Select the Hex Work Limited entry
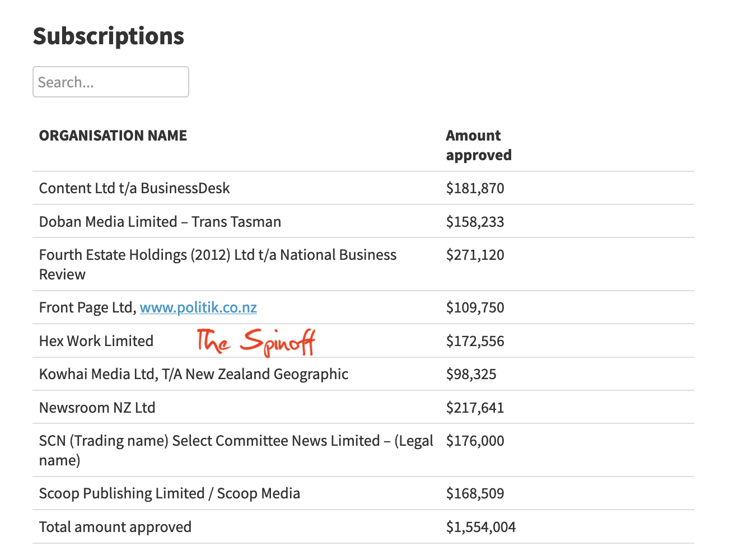 [96, 341]
